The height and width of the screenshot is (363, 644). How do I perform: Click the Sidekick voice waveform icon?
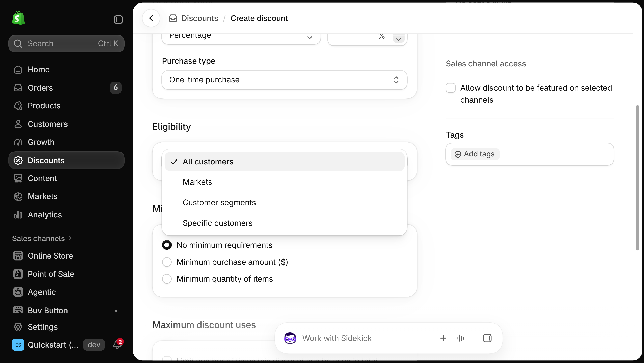point(460,338)
